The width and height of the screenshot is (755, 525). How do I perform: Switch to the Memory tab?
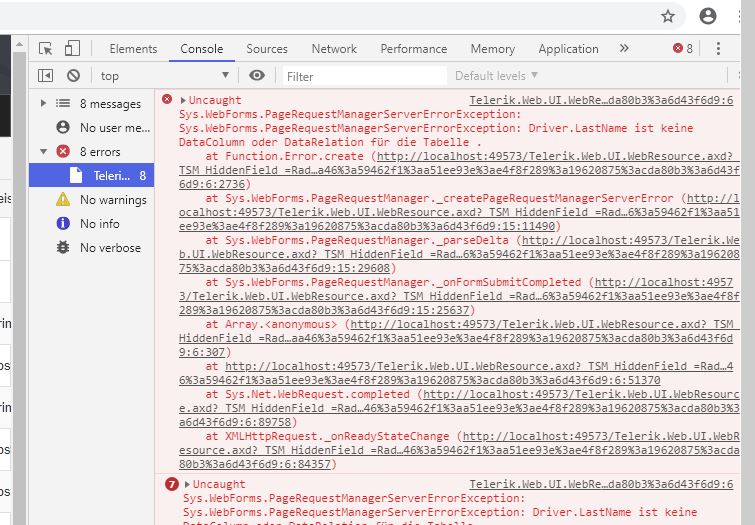click(493, 49)
